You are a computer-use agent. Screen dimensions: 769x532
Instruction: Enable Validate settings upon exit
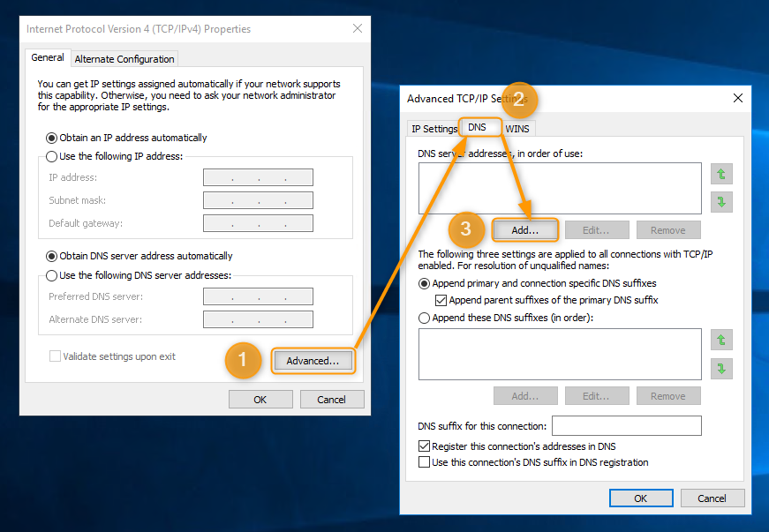pos(55,356)
